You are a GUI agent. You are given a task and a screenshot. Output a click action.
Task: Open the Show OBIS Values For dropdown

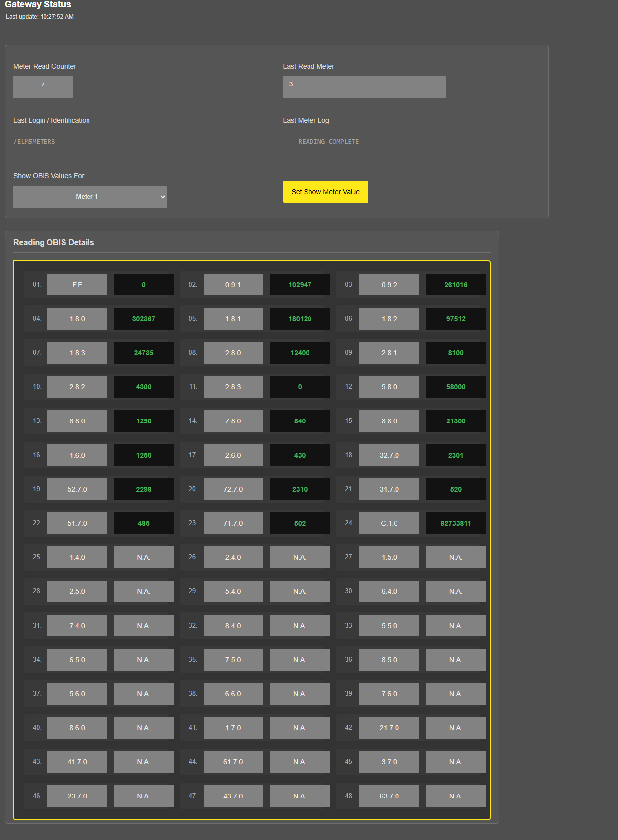pyautogui.click(x=90, y=197)
